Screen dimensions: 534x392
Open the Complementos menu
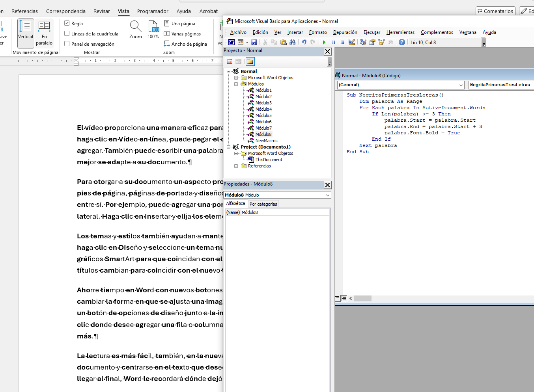click(437, 32)
